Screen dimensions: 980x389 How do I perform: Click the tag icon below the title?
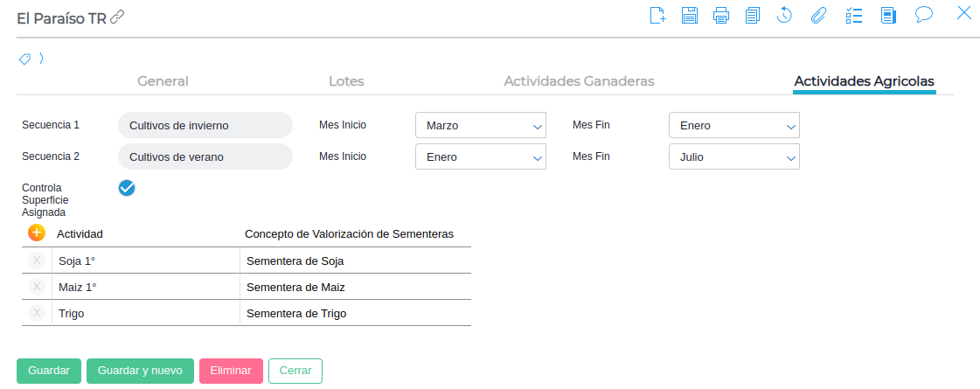coord(25,59)
